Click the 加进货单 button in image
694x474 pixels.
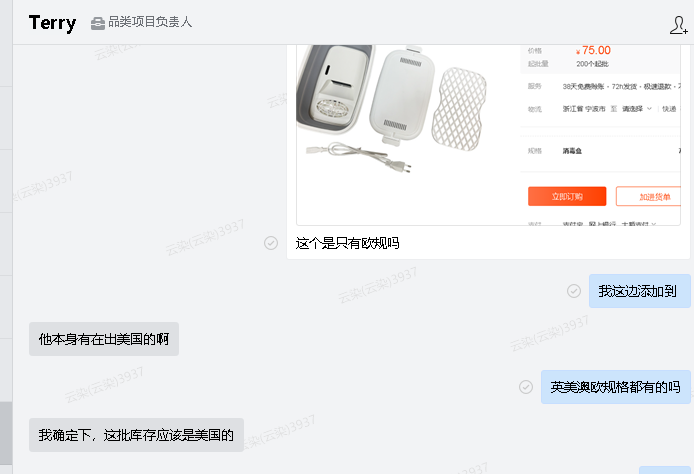649,197
